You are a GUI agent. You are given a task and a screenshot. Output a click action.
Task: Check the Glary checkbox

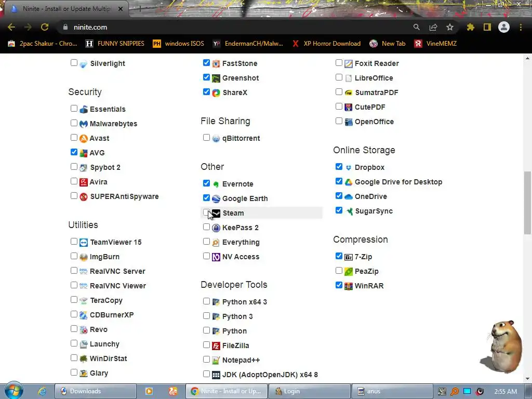click(74, 372)
